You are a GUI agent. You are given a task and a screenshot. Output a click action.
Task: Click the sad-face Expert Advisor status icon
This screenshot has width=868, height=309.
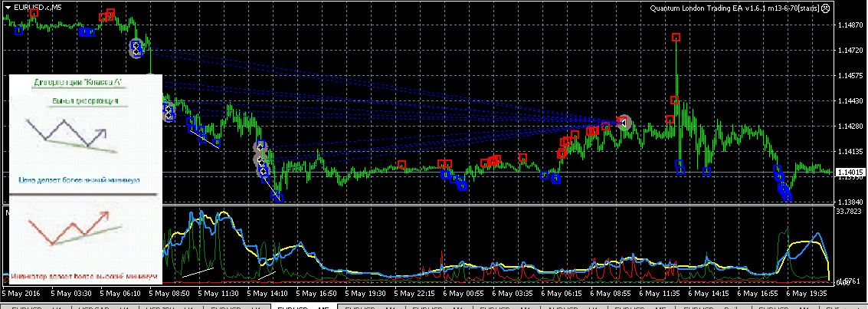[825, 9]
